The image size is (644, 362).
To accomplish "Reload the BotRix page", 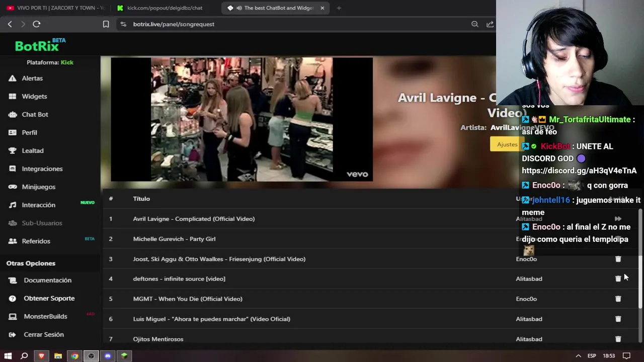I will point(37,24).
